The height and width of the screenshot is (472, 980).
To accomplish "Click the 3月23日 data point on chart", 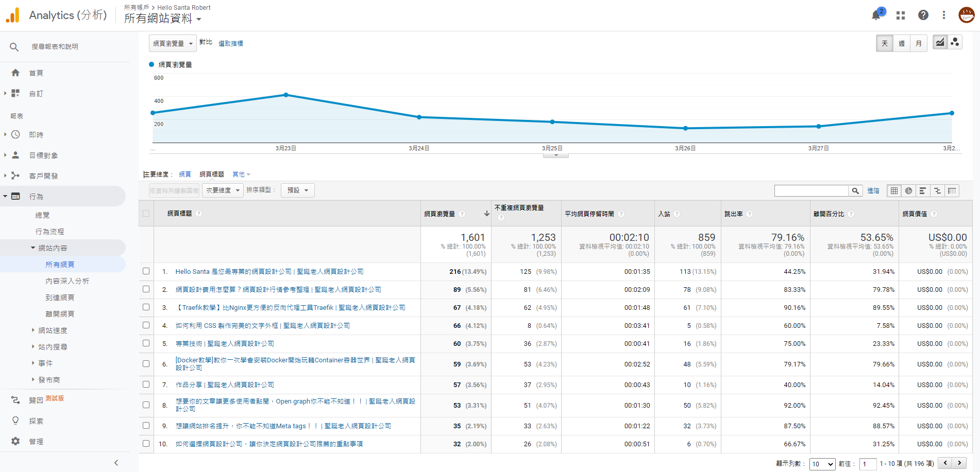I will (286, 95).
